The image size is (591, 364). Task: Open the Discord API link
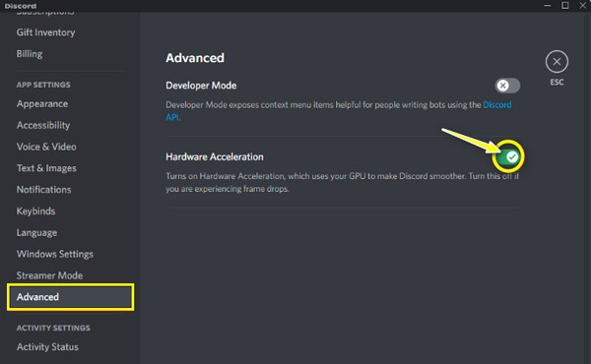(497, 105)
